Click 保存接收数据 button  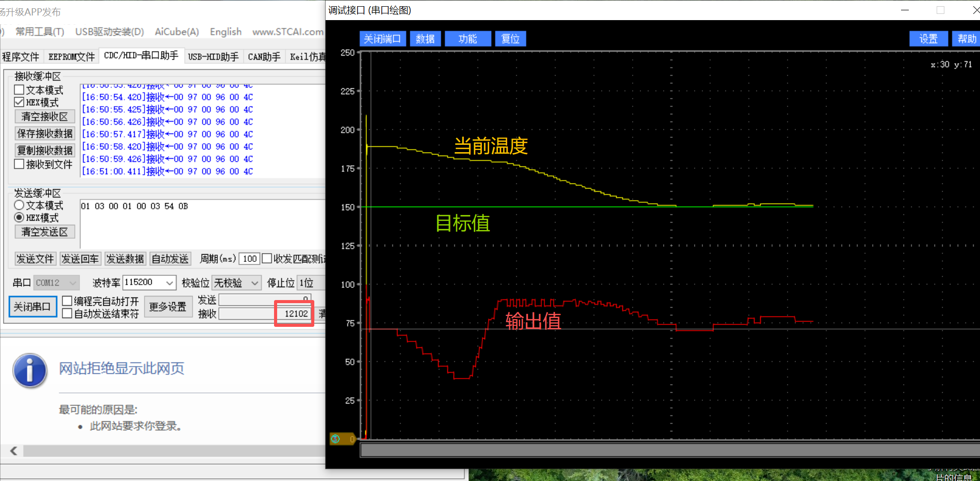point(45,134)
